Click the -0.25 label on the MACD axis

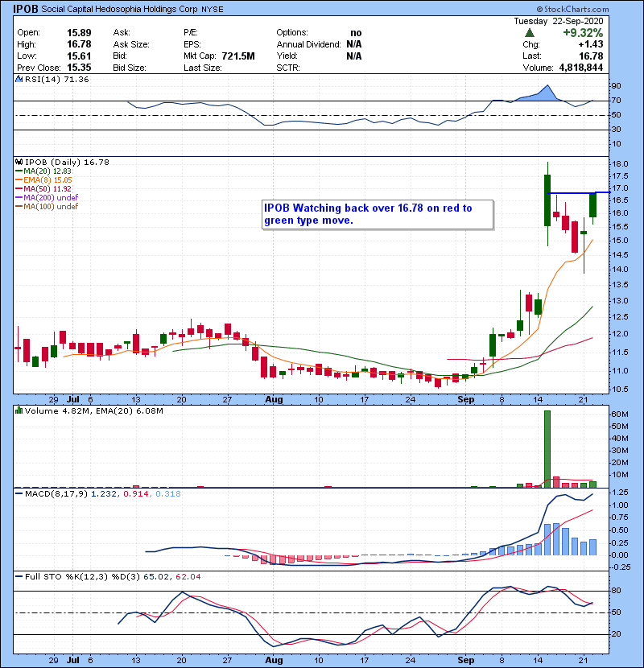(x=621, y=567)
